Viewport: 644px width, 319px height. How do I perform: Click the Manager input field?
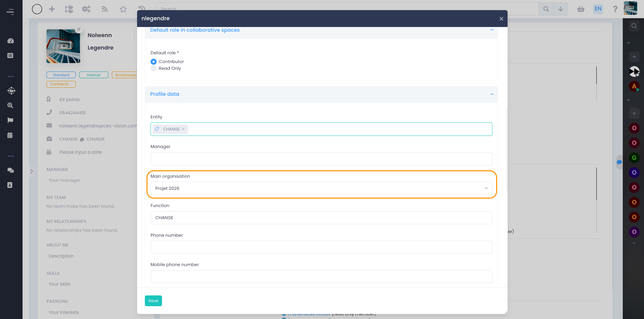[321, 159]
